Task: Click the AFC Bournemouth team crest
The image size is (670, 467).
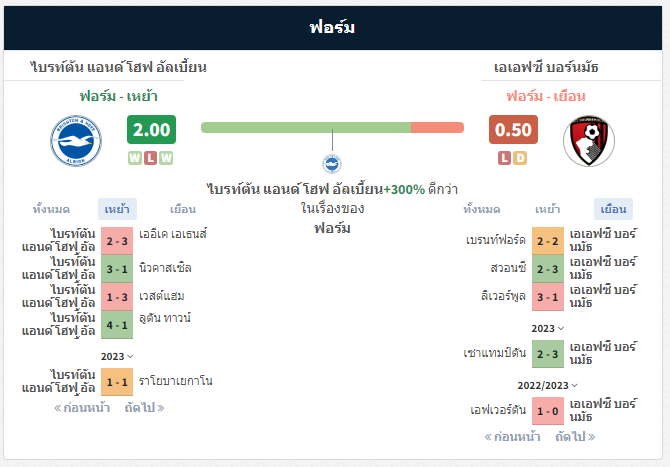Action: click(589, 141)
